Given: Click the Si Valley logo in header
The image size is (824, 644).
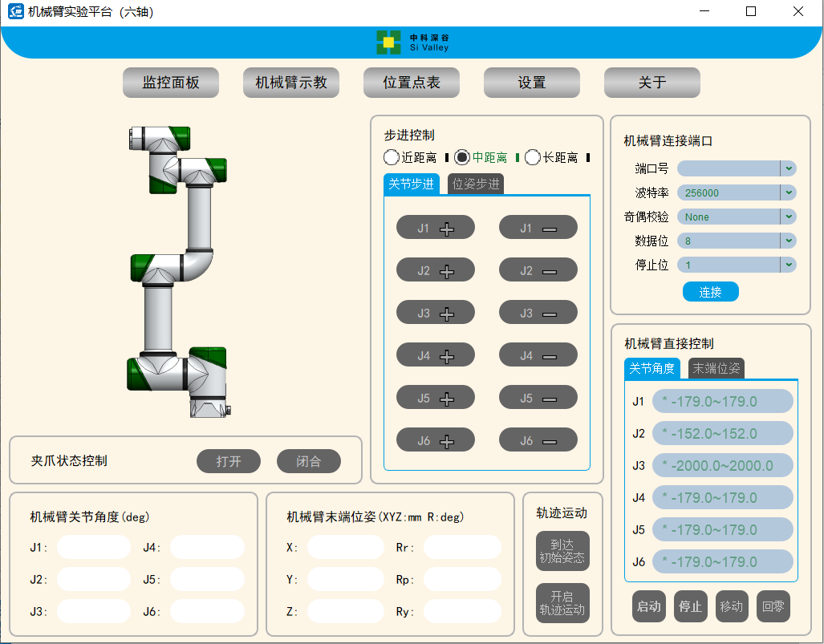Looking at the screenshot, I should 412,43.
